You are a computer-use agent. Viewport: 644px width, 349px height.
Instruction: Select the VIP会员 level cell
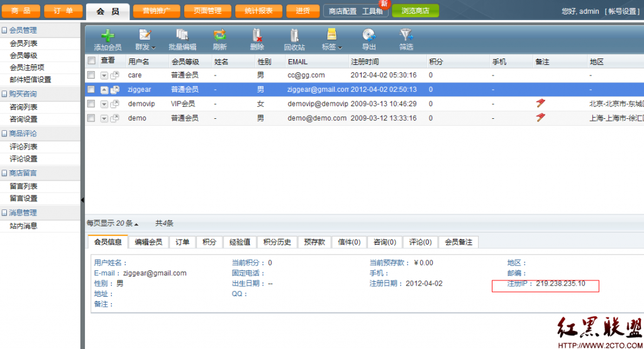[x=183, y=104]
